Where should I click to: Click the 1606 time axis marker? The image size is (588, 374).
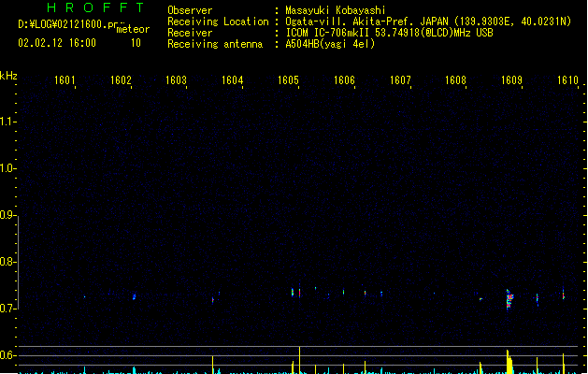click(x=344, y=80)
